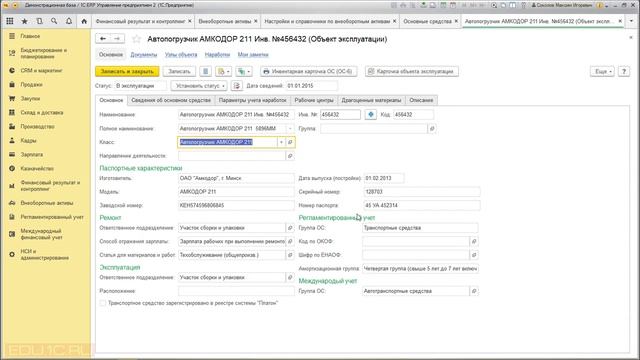Click the Серийный номер field
Viewport: 640px width, 360px height.
tap(422, 192)
